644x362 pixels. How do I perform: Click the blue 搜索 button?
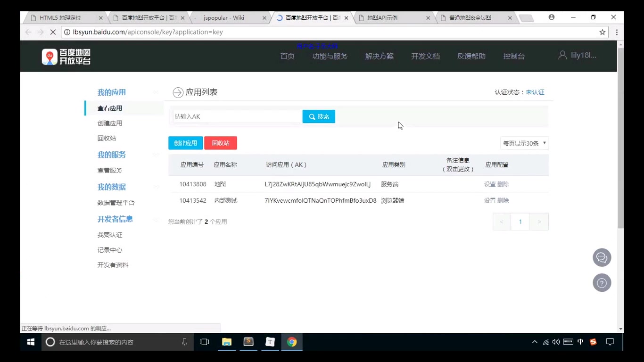pos(319,116)
